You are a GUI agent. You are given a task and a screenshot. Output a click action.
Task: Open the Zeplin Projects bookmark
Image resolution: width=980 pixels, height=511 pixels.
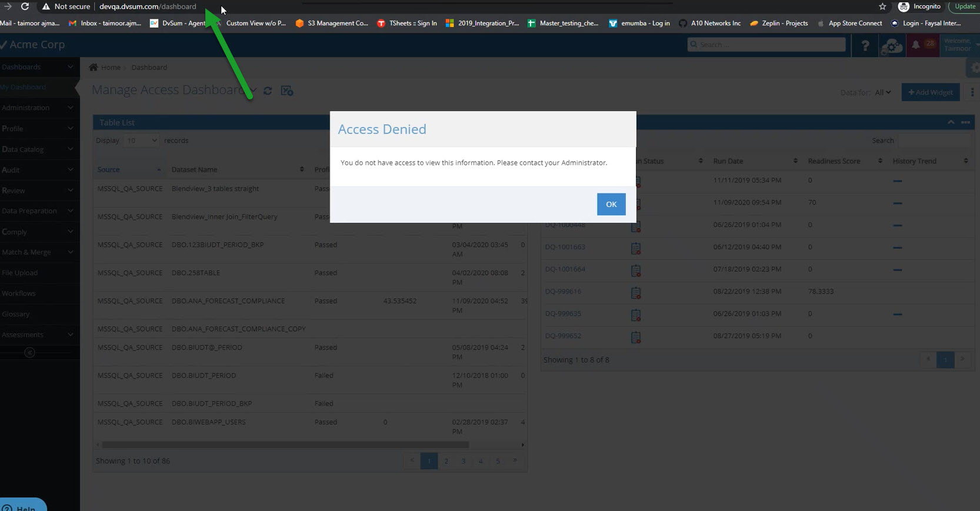[779, 23]
